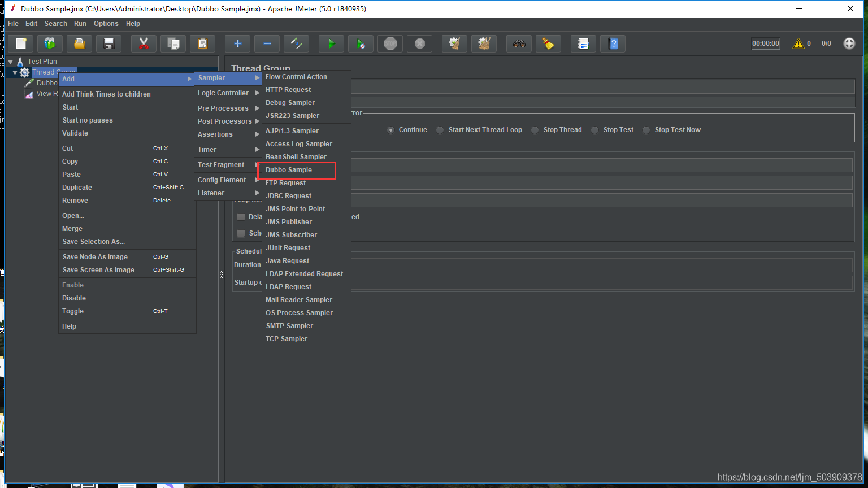This screenshot has width=868, height=488.
Task: Open the Function Helper list icon
Action: click(584, 43)
